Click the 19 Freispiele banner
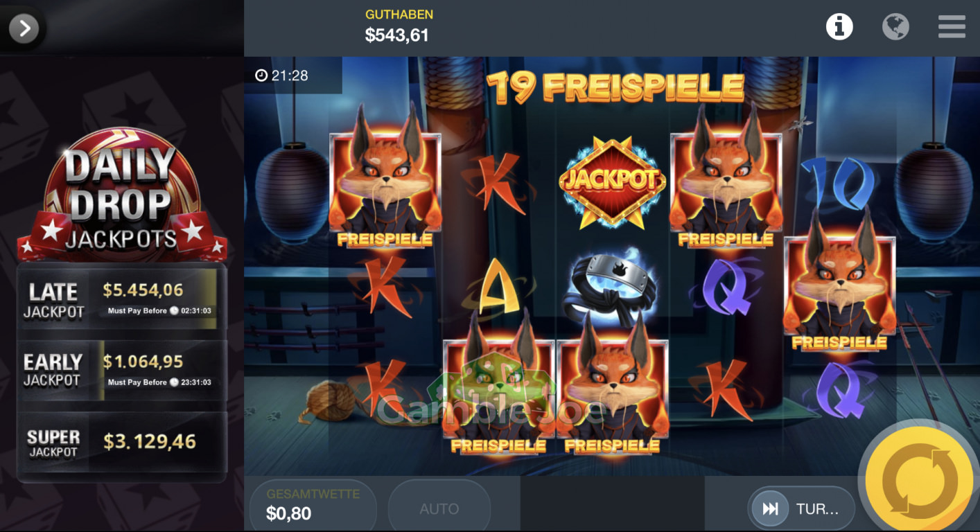Image resolution: width=980 pixels, height=532 pixels. coord(615,87)
